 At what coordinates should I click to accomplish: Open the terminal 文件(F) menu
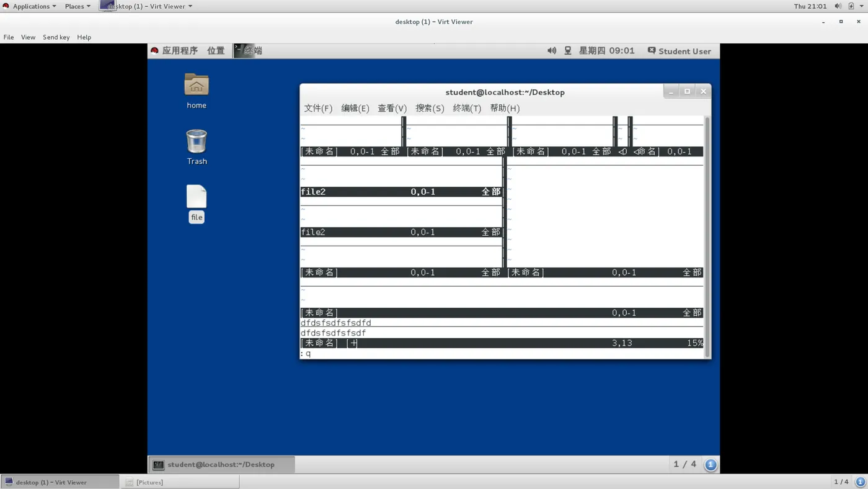coord(318,108)
